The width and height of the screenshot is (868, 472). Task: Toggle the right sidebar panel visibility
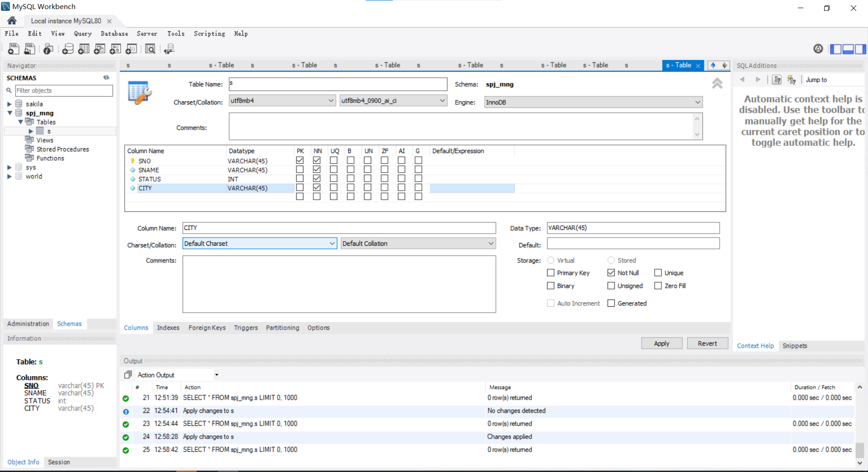click(860, 49)
